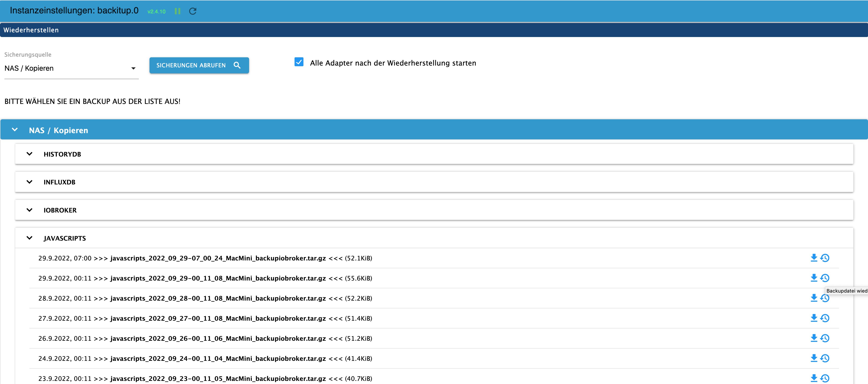Expand the IOBROKER backup group
Viewport: 868px width, 384px height.
30,210
